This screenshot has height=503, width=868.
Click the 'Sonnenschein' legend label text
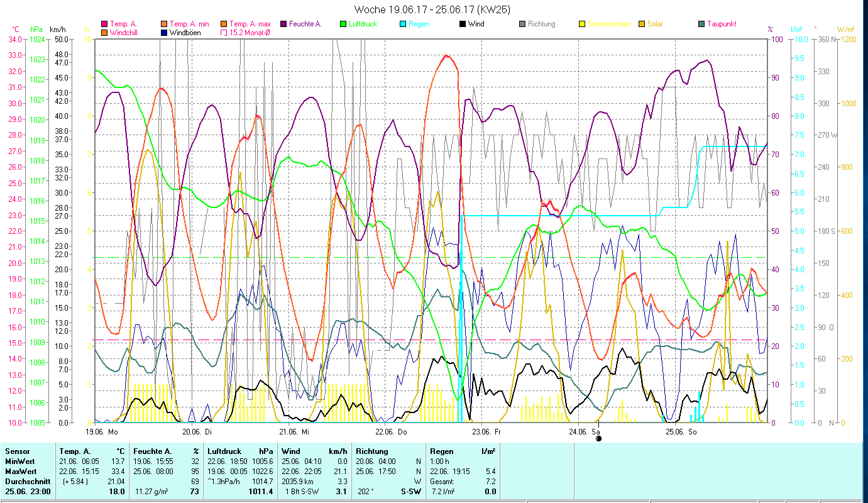click(x=608, y=25)
